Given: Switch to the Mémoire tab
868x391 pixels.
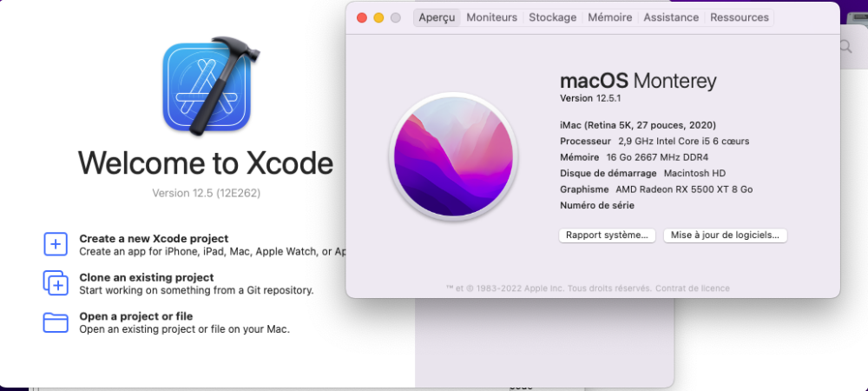Looking at the screenshot, I should pyautogui.click(x=609, y=17).
